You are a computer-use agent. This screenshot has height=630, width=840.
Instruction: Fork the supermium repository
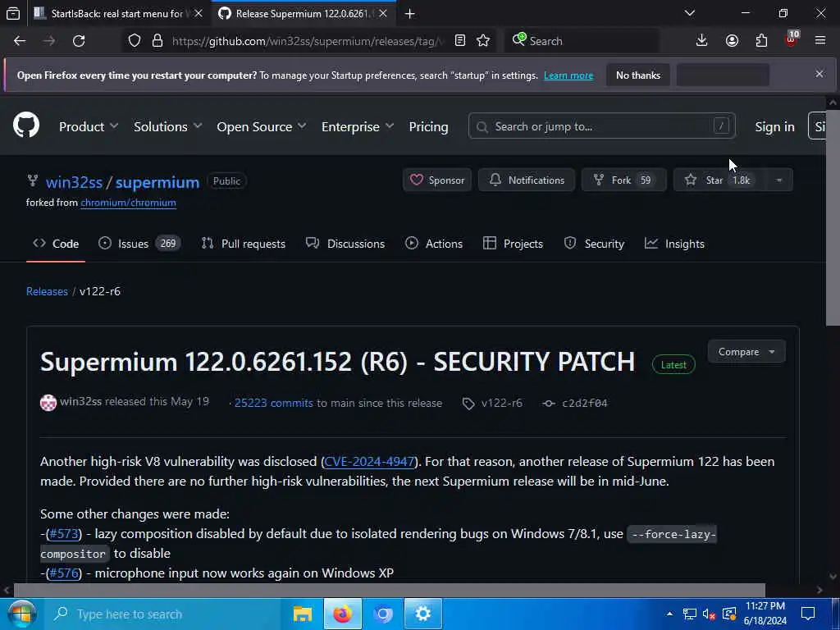coord(623,180)
